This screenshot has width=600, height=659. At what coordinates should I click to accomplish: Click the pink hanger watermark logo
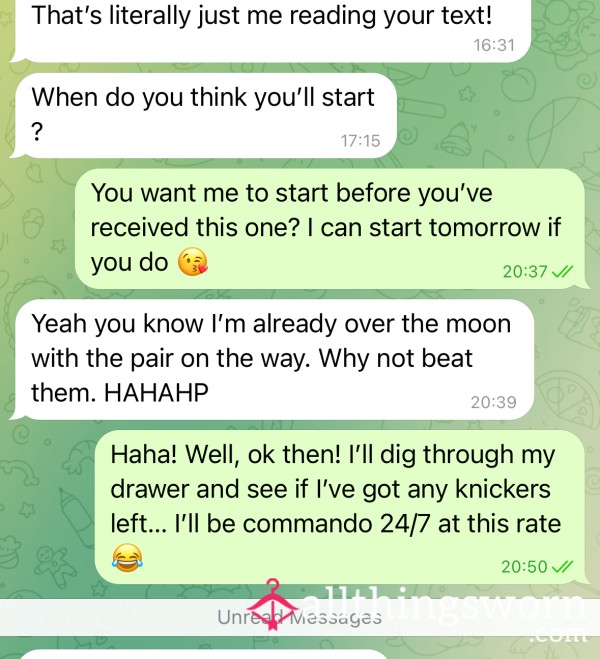tap(272, 604)
